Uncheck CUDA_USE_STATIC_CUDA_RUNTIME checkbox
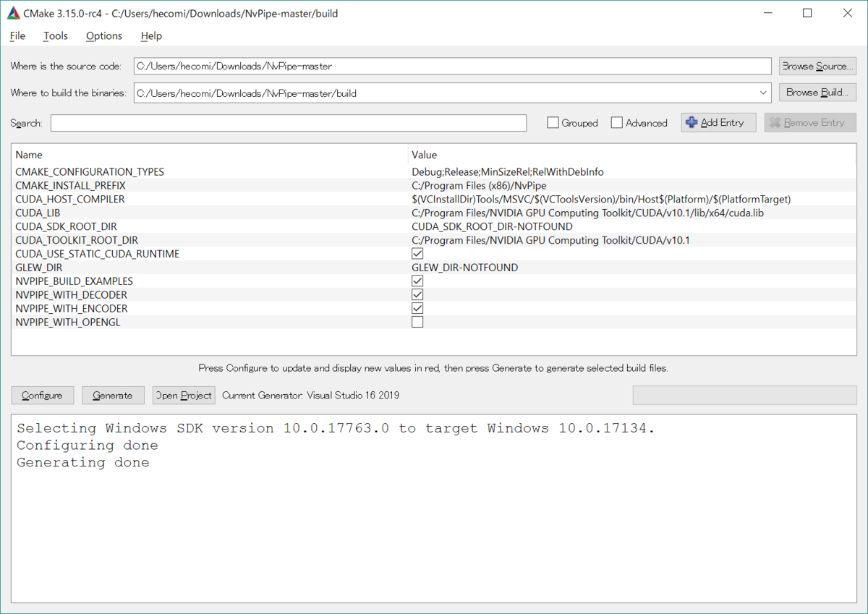The height and width of the screenshot is (614, 868). tap(417, 254)
